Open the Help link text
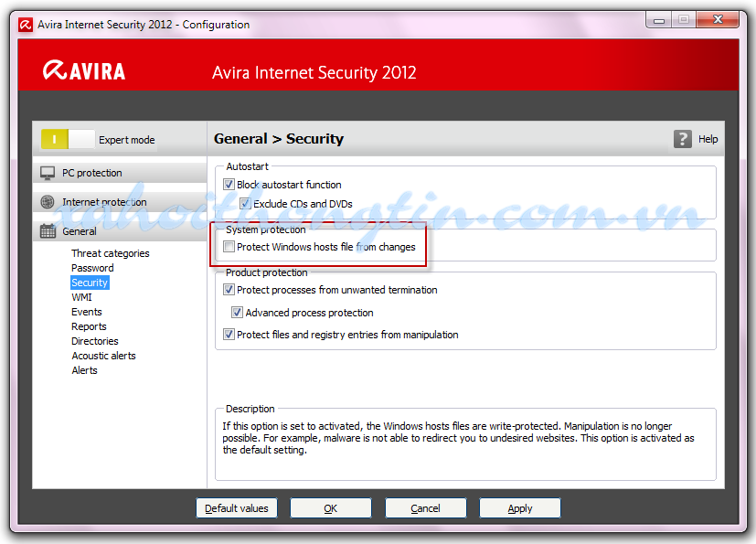 click(x=708, y=139)
